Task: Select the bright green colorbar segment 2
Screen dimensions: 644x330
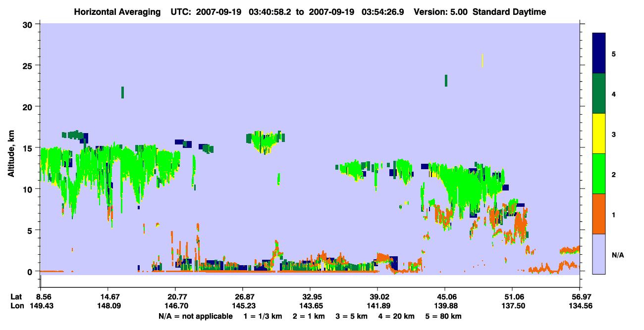Action: coord(599,174)
